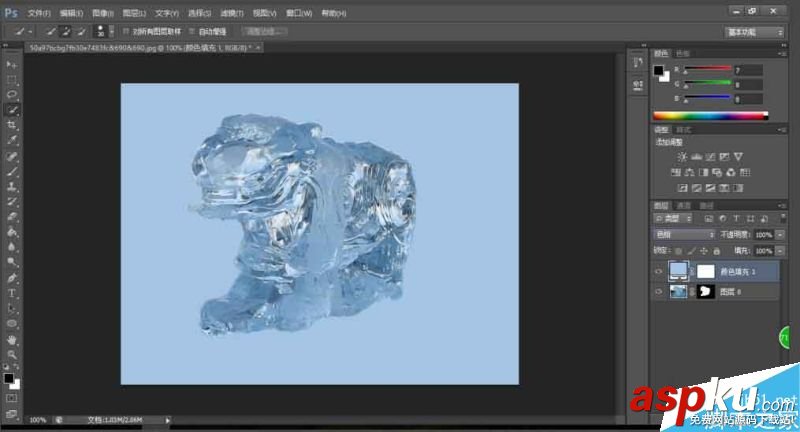The height and width of the screenshot is (432, 800).
Task: Switch to the Swatches tab
Action: (683, 54)
